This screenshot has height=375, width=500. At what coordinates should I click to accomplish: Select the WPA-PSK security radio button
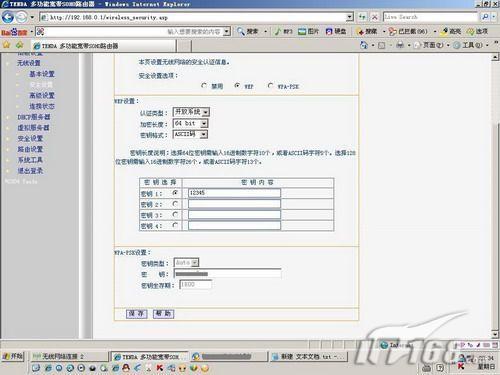270,86
